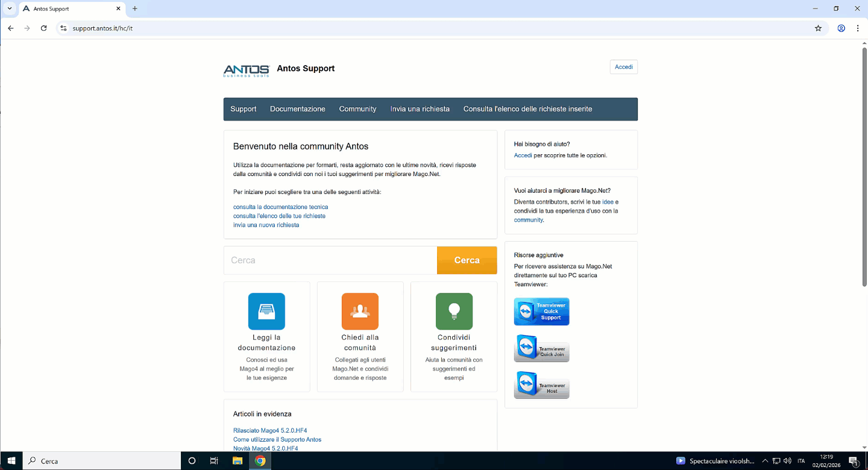The image size is (868, 470).
Task: Open the volume control in the tray
Action: pos(787,461)
